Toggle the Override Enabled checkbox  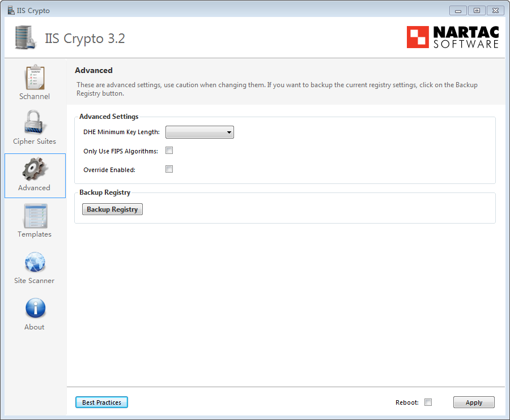[x=169, y=169]
